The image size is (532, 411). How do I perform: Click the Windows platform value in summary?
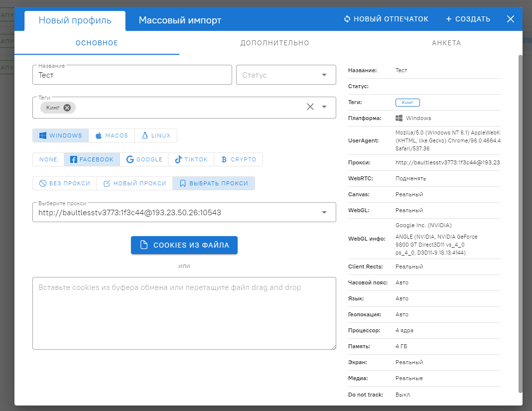[x=413, y=118]
